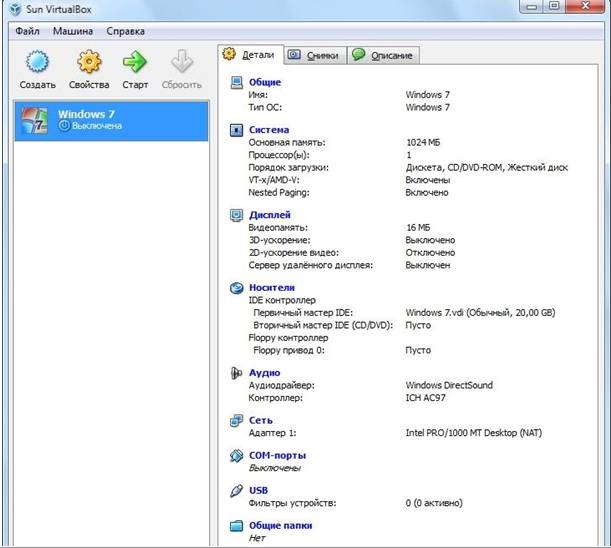Viewport: 611px width, 548px height.
Task: Minimize the Sun VirtualBox window
Action: click(x=532, y=7)
